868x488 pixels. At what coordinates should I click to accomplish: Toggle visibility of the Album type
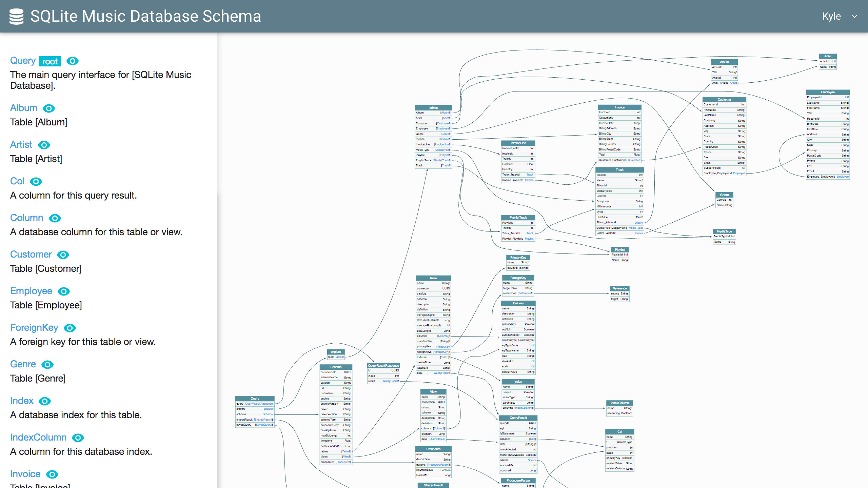pyautogui.click(x=49, y=108)
